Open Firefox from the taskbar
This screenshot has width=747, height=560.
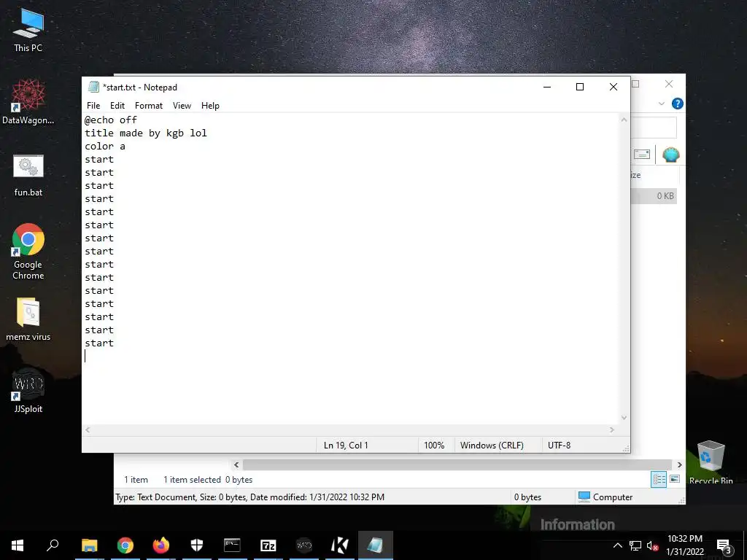(161, 545)
